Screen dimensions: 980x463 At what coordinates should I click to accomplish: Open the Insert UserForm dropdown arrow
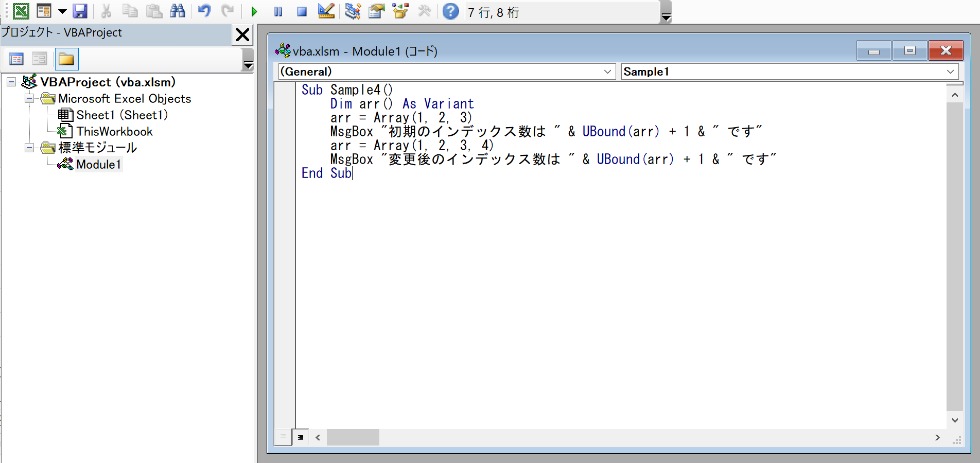coord(62,11)
